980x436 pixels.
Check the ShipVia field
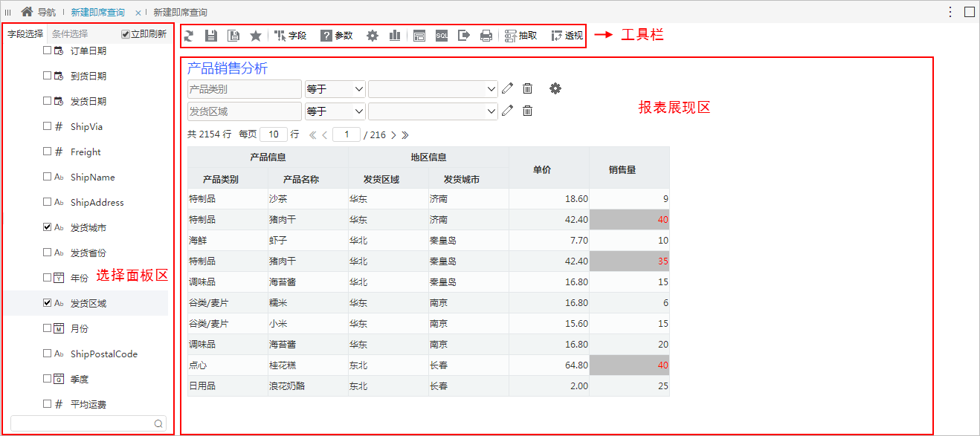tap(48, 126)
